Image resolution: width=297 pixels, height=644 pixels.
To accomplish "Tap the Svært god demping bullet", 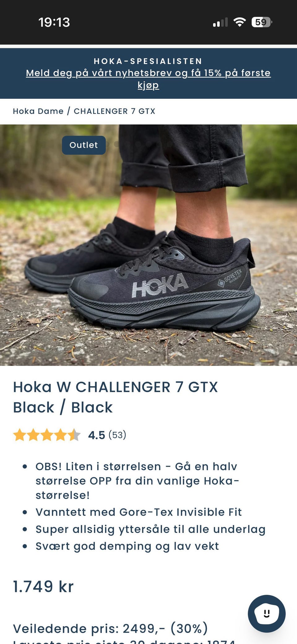I will pos(127,546).
